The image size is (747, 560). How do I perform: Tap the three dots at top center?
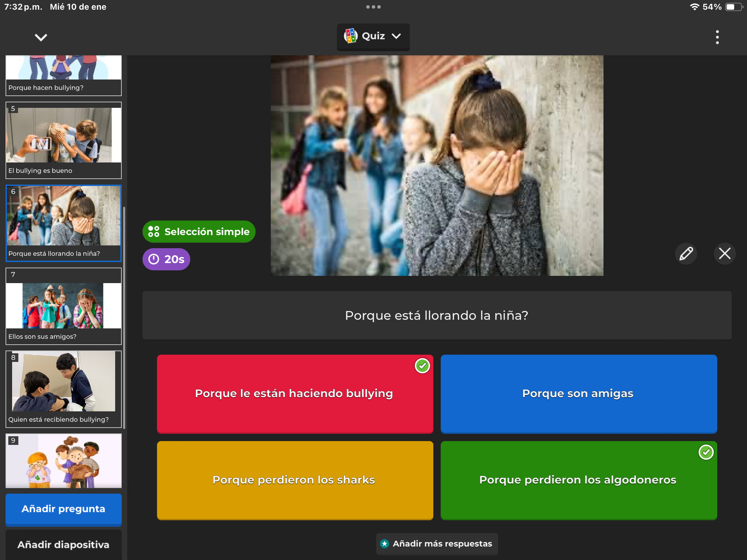click(x=373, y=7)
